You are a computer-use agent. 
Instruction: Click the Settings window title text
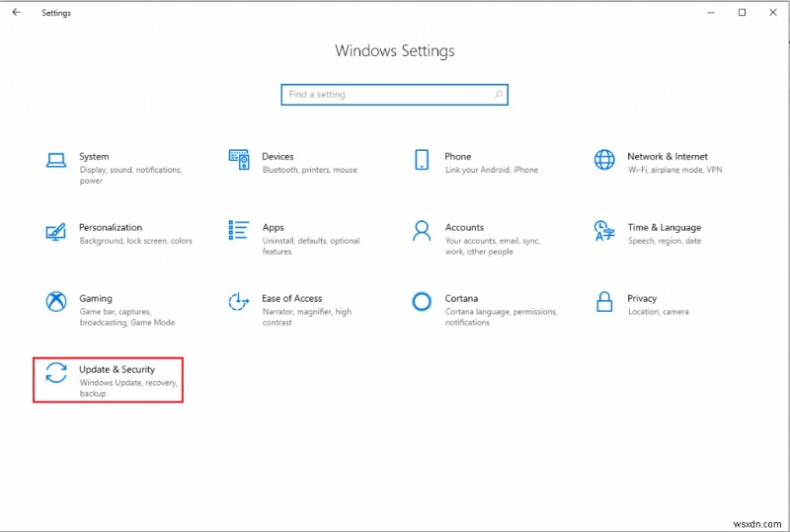[56, 13]
